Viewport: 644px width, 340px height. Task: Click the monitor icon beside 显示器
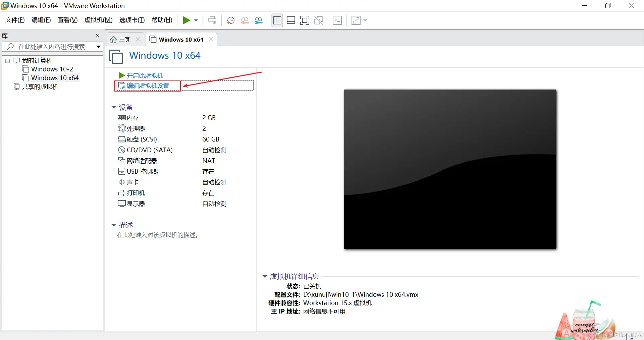pos(121,204)
